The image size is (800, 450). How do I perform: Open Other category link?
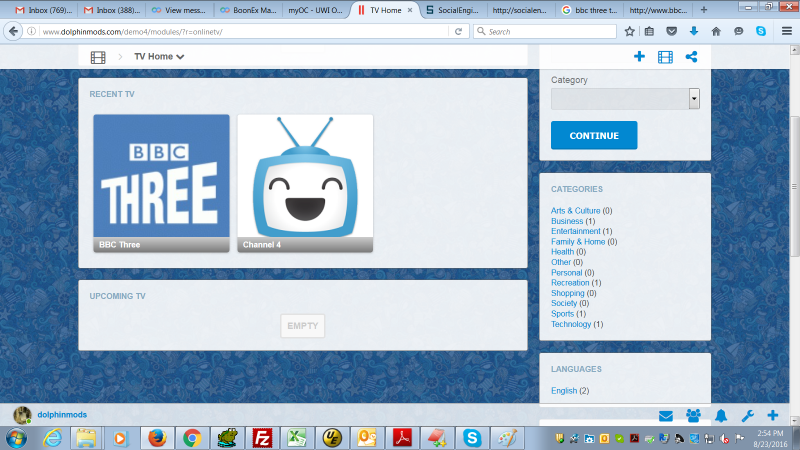561,262
